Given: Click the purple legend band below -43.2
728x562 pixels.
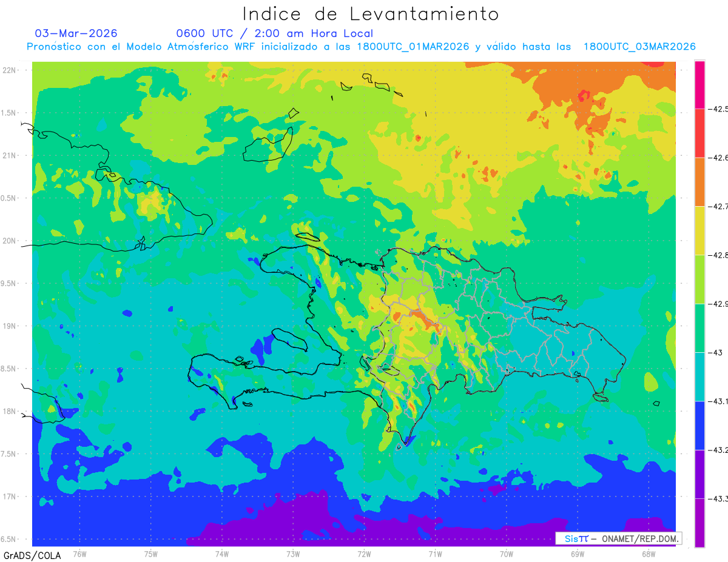Looking at the screenshot, I should [x=699, y=474].
